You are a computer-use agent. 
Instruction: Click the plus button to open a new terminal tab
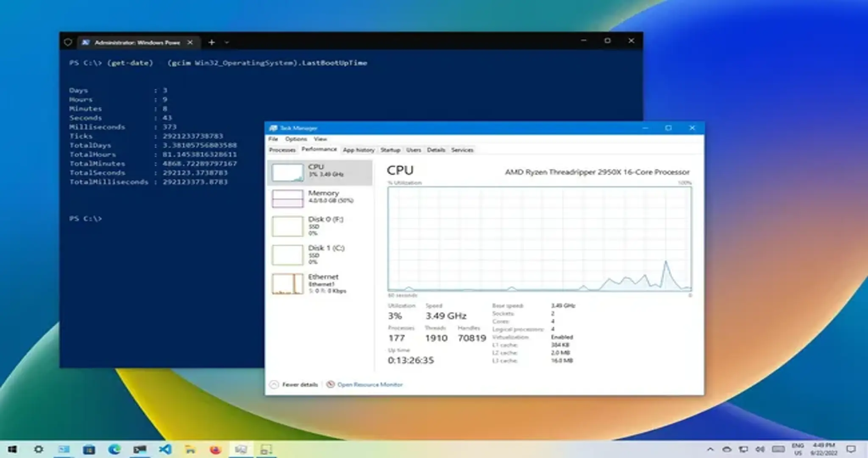(211, 42)
